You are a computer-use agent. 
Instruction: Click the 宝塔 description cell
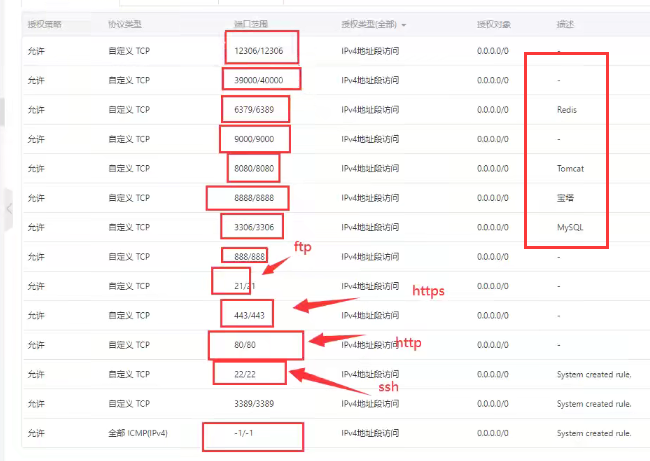pyautogui.click(x=566, y=198)
